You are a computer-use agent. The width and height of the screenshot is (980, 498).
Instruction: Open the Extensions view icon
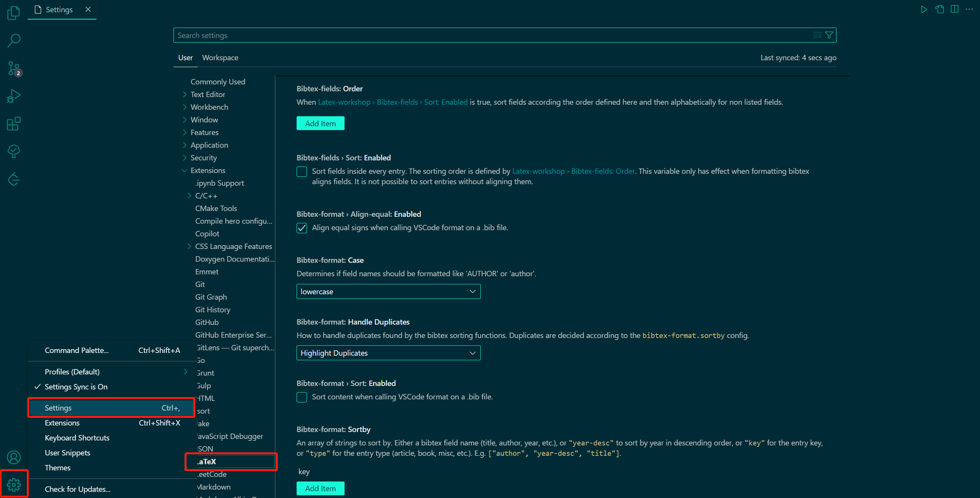(13, 124)
